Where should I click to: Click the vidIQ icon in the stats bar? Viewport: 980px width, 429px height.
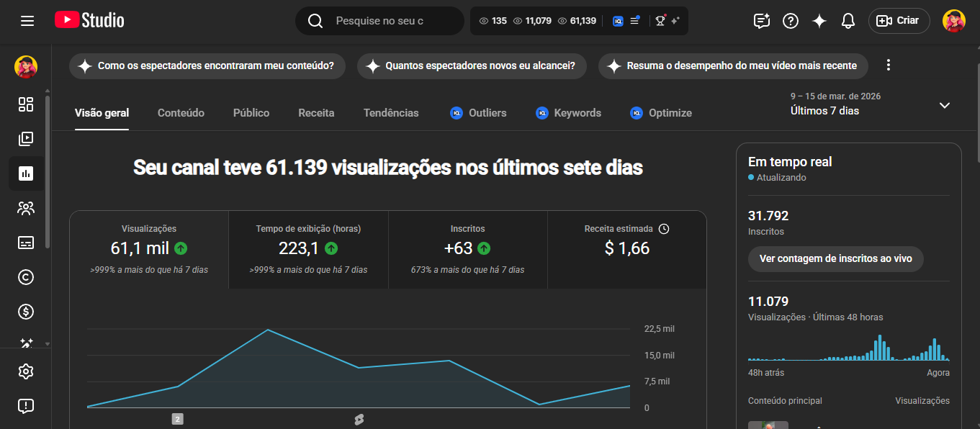click(x=618, y=21)
